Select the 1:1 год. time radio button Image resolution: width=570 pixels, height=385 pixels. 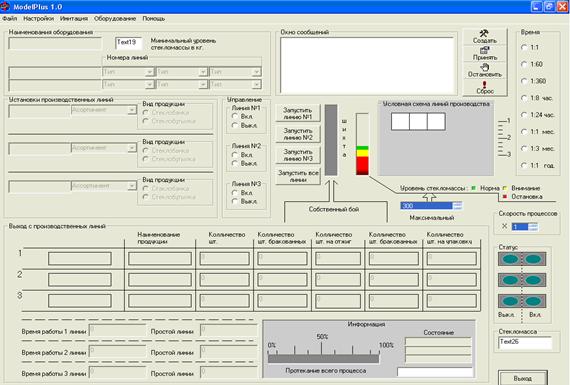coord(524,165)
